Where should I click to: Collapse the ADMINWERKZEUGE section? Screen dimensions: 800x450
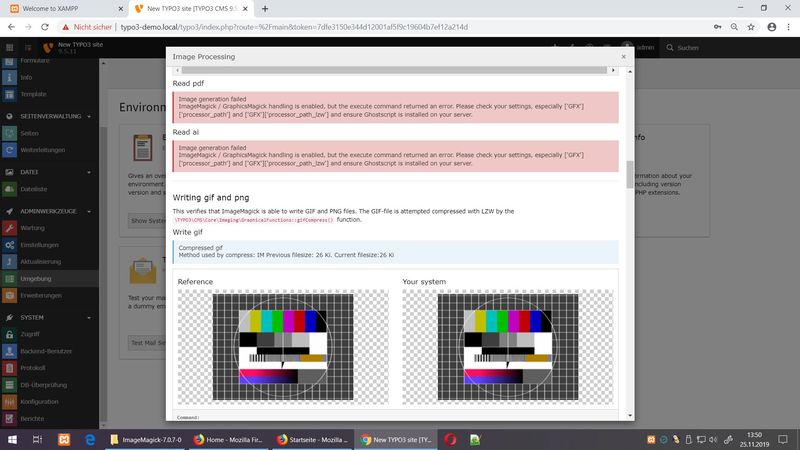[x=89, y=211]
